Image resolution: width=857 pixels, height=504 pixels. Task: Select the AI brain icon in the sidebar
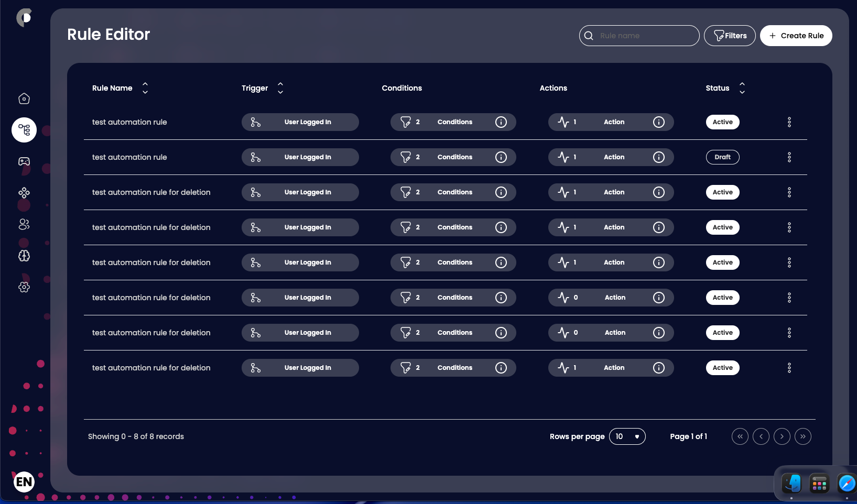click(x=24, y=256)
